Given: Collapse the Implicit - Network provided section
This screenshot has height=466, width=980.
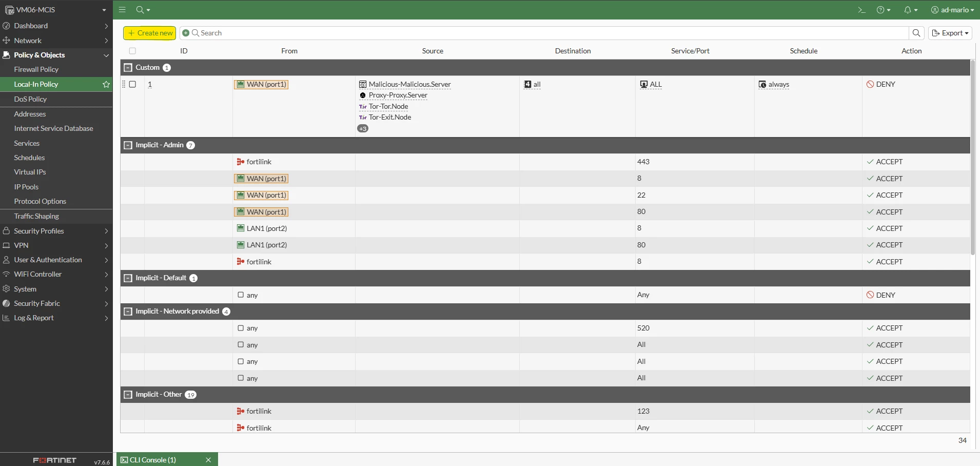Looking at the screenshot, I should pos(128,312).
